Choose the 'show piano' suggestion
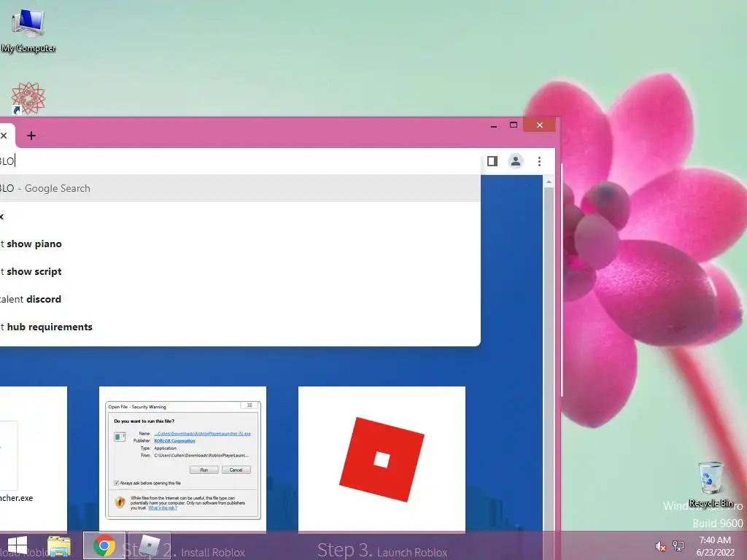Screen dimensions: 747x560 coord(240,244)
